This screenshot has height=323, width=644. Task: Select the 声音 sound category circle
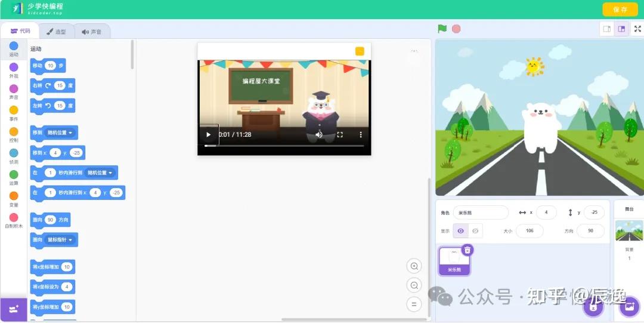coord(14,88)
